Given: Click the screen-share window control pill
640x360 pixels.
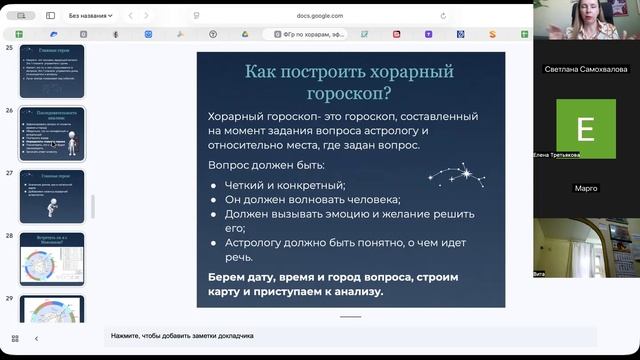Looking at the screenshot, I should pyautogui.click(x=21, y=16).
